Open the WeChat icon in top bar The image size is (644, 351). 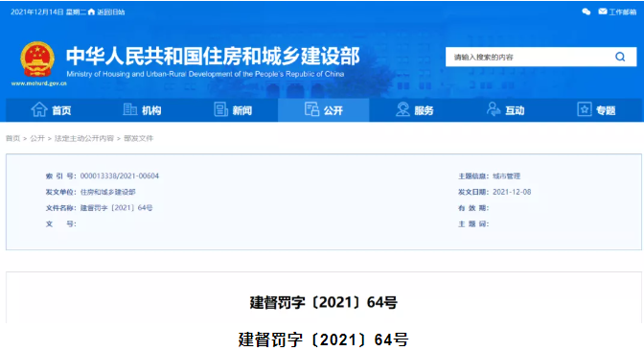click(586, 12)
